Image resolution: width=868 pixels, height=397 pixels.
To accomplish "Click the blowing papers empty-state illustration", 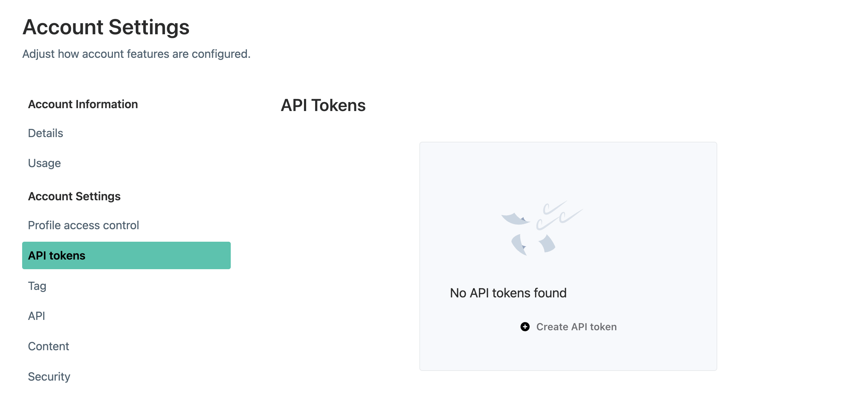I will point(542,228).
